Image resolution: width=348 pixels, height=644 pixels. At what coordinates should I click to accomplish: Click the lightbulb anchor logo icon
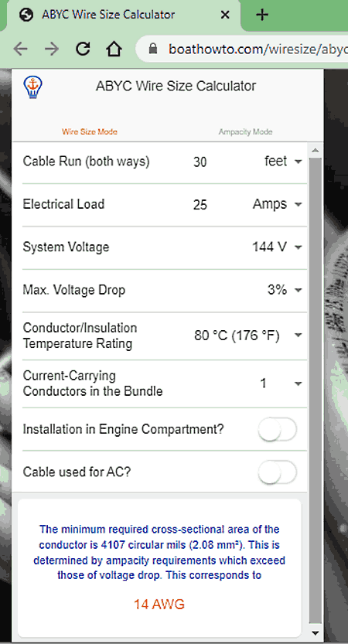[x=33, y=87]
